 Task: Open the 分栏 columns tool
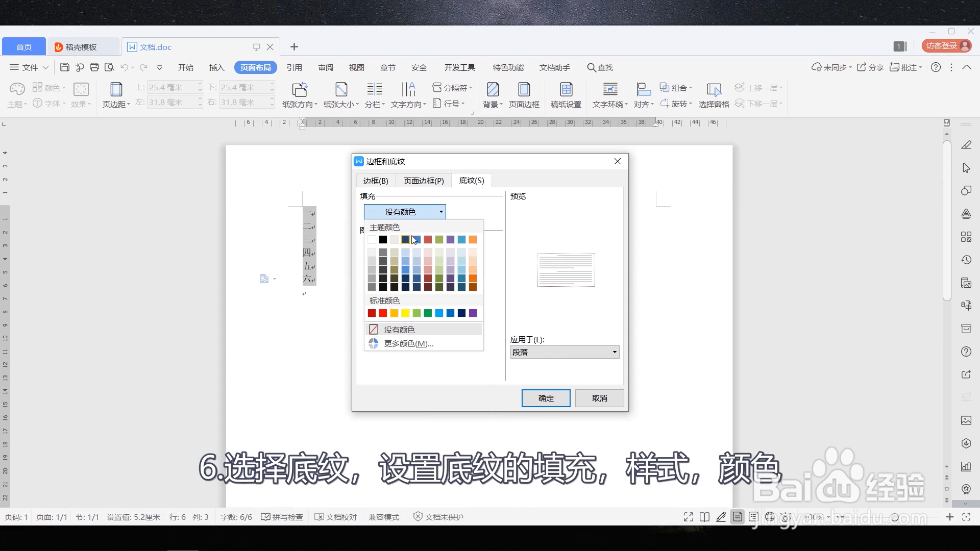pyautogui.click(x=375, y=95)
